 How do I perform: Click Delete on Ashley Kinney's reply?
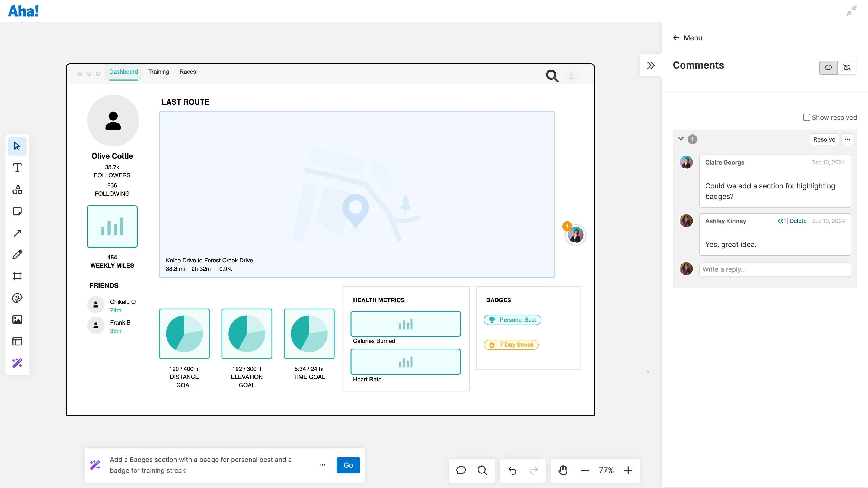pyautogui.click(x=798, y=221)
